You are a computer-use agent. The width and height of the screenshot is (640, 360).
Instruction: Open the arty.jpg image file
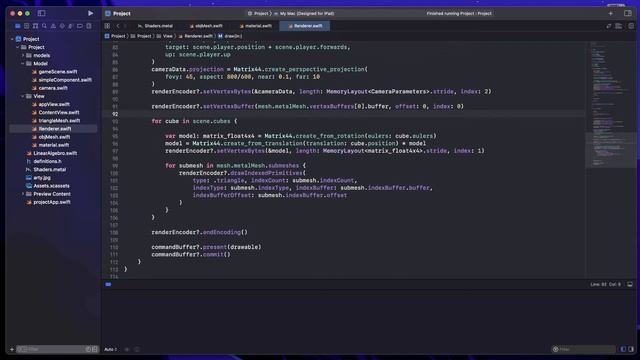38,178
